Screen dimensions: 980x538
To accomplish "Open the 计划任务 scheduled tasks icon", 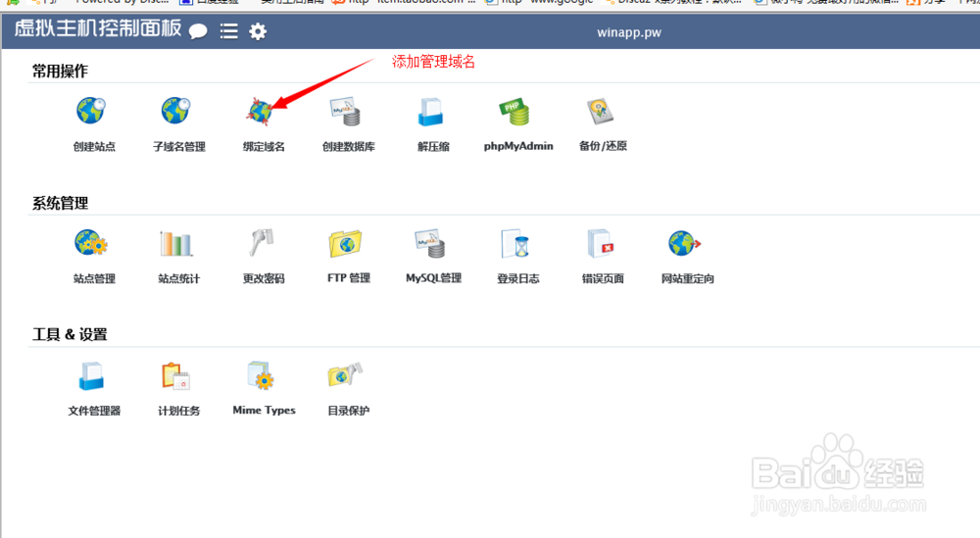I will pos(175,376).
